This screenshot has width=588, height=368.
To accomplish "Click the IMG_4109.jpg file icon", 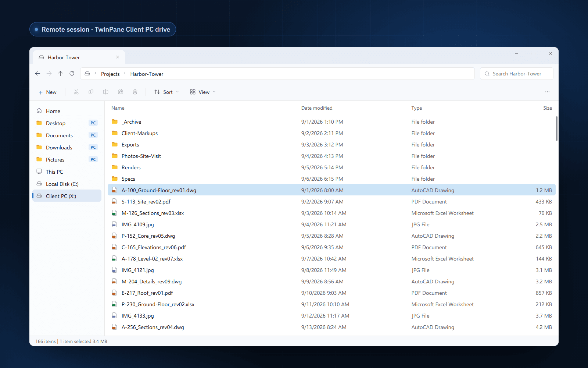I will pos(115,224).
